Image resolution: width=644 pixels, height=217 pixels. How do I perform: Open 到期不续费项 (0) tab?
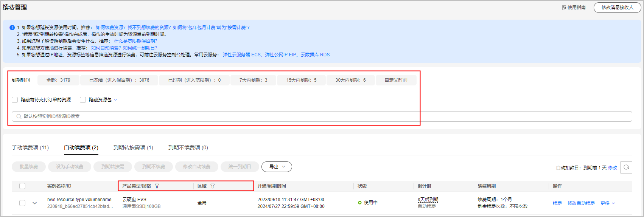coord(188,147)
